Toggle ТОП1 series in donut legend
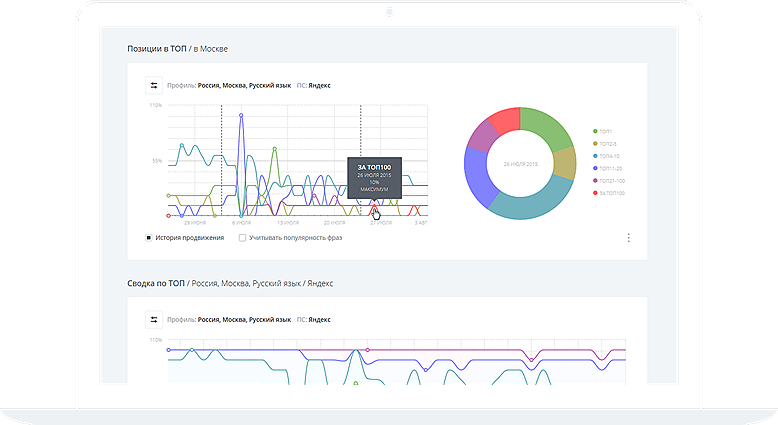 click(602, 131)
